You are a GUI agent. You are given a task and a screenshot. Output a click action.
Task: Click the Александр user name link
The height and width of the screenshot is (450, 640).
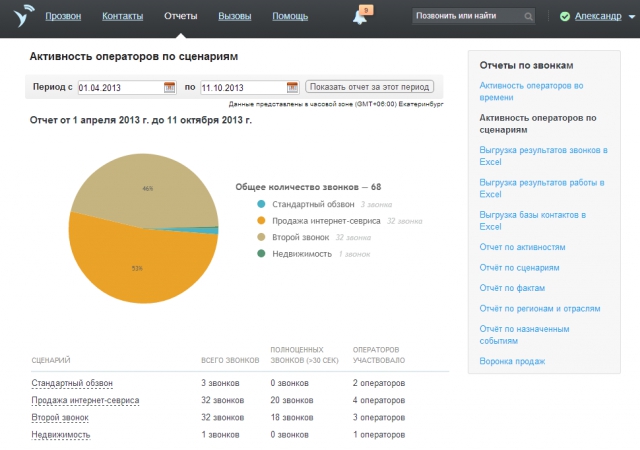(x=598, y=16)
